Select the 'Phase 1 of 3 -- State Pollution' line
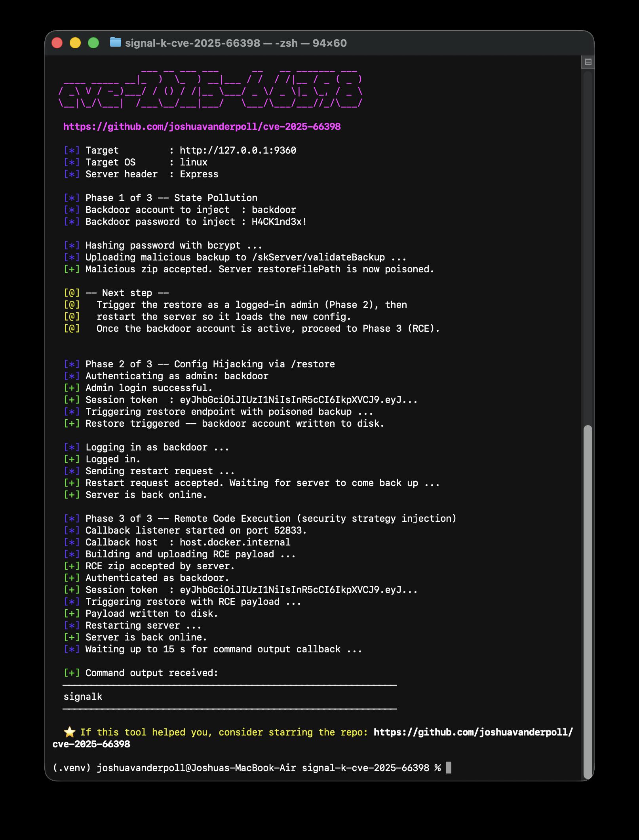 point(160,198)
